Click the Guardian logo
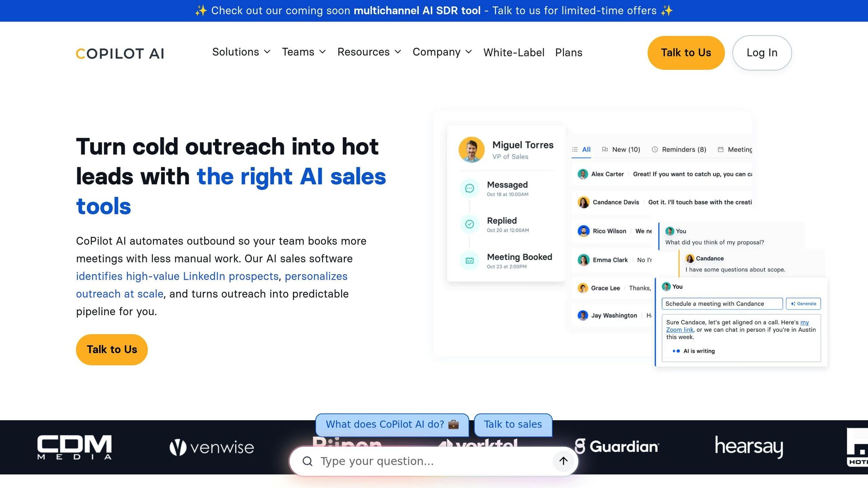The height and width of the screenshot is (488, 868). click(617, 446)
